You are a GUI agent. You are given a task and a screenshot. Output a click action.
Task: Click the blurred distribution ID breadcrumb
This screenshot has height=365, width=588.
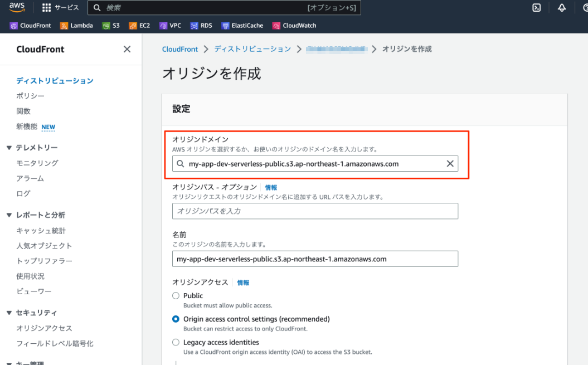(337, 49)
